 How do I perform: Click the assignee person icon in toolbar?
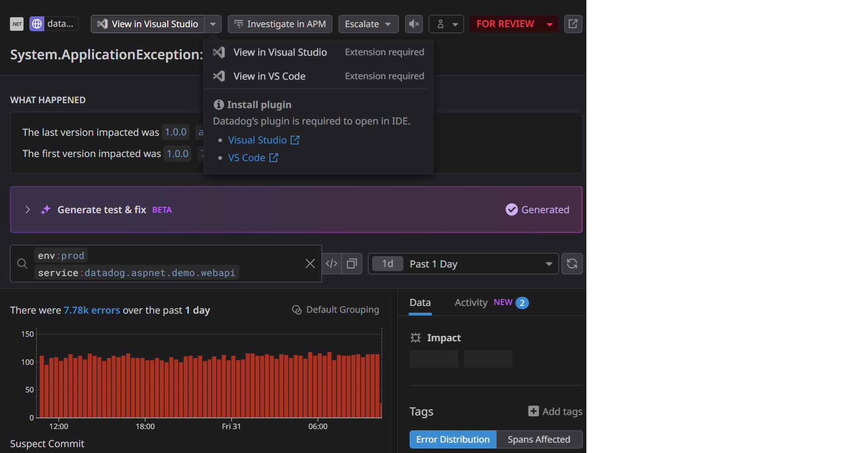(442, 24)
